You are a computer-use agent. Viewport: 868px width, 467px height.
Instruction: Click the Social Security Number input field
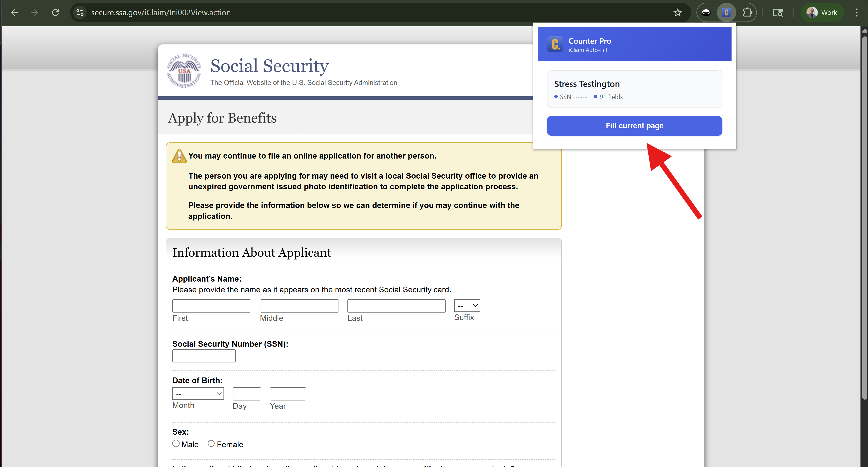point(203,356)
